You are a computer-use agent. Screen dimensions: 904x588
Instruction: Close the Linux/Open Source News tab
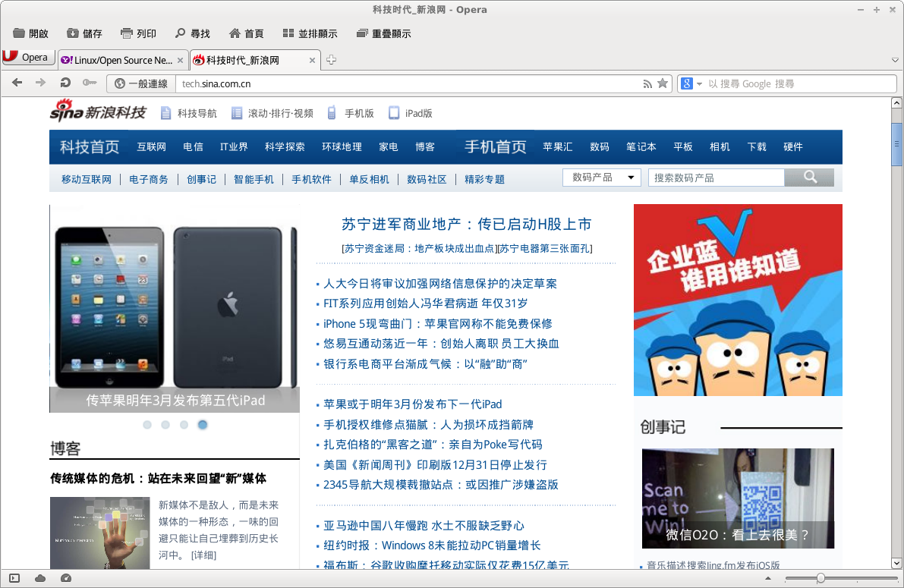[180, 60]
